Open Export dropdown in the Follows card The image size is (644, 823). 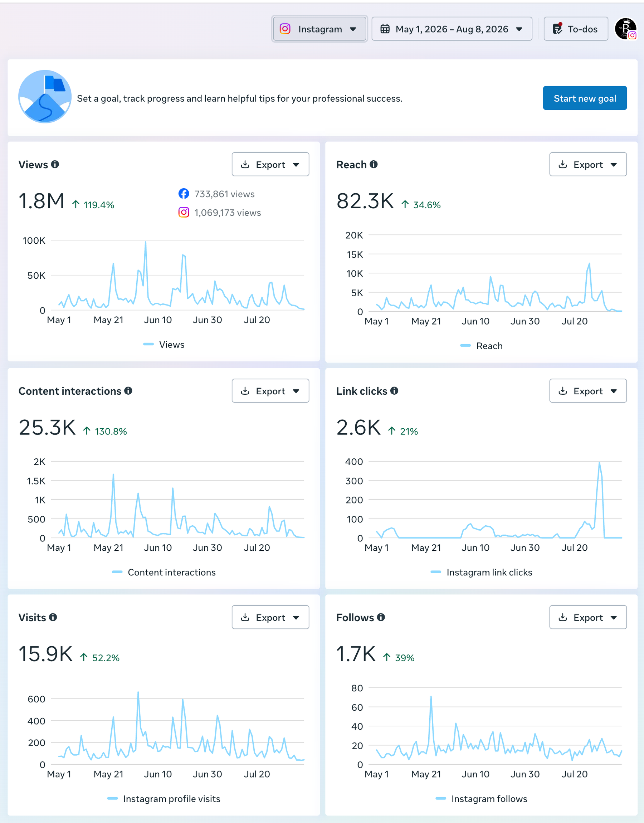coord(588,617)
